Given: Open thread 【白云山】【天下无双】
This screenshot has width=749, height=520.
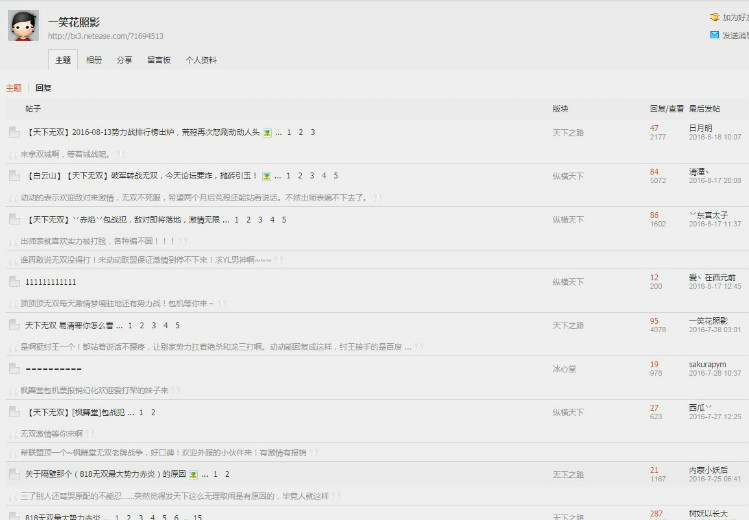Looking at the screenshot, I should [x=142, y=176].
